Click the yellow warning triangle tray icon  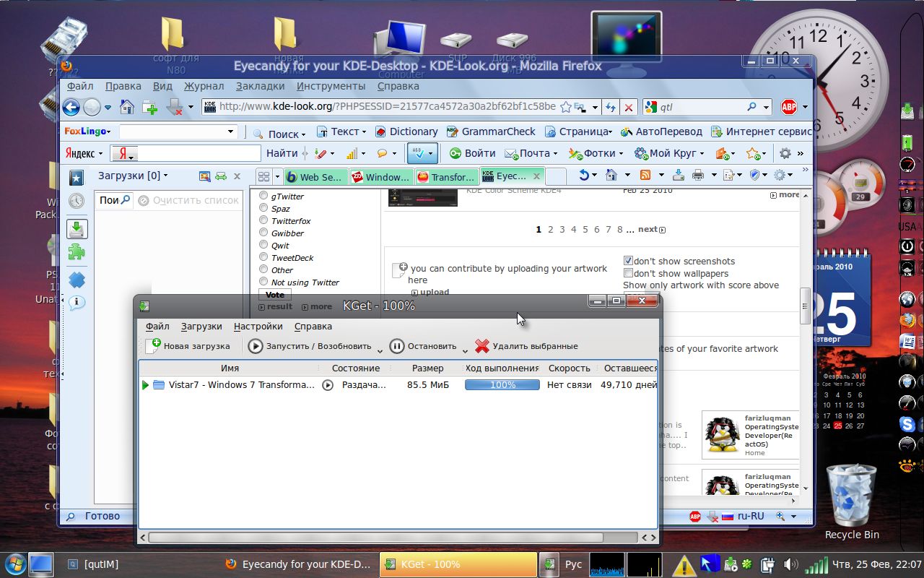point(684,564)
